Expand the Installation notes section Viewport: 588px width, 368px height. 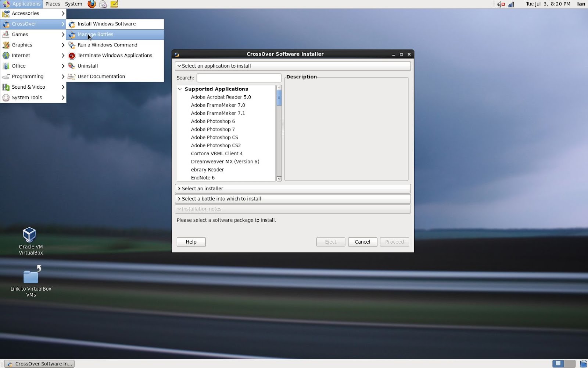293,209
